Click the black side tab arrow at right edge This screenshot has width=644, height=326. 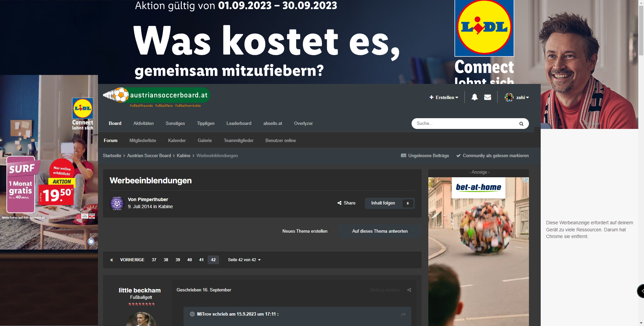pyautogui.click(x=641, y=291)
